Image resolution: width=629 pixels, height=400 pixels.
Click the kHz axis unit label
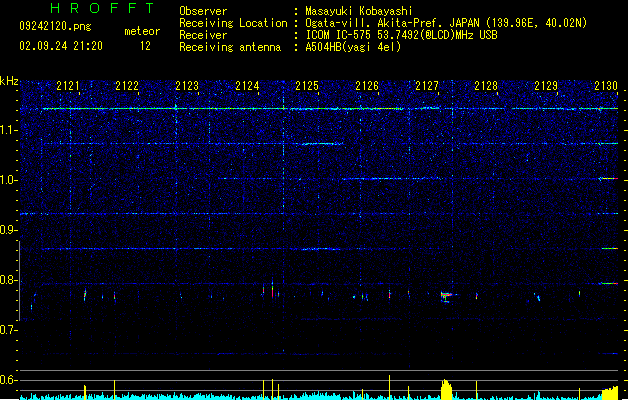click(x=9, y=81)
